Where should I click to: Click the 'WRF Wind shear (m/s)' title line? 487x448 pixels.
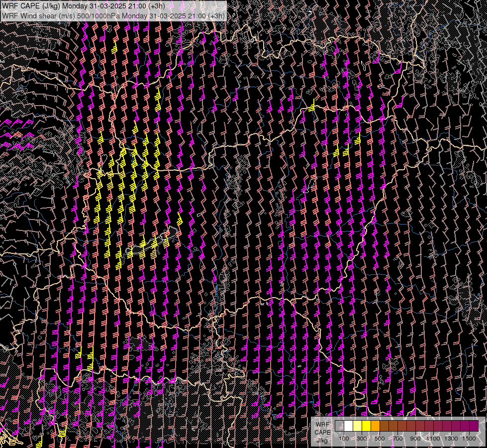coord(113,15)
